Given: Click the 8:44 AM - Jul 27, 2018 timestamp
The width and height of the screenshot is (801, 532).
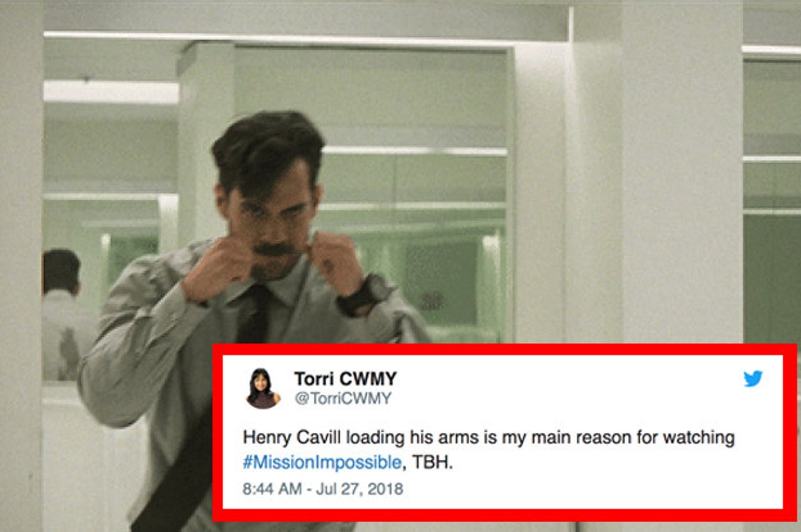Looking at the screenshot, I should (323, 489).
